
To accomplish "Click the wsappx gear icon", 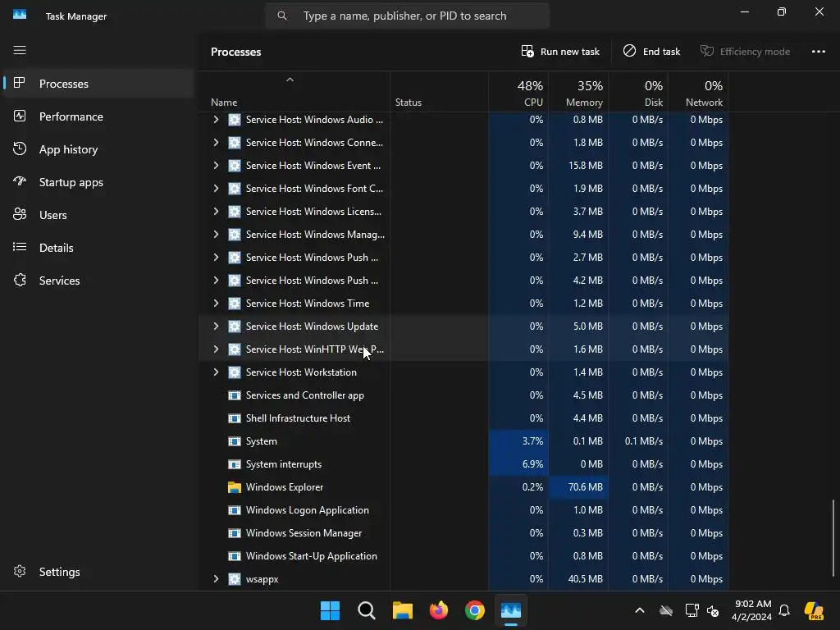I will point(234,579).
